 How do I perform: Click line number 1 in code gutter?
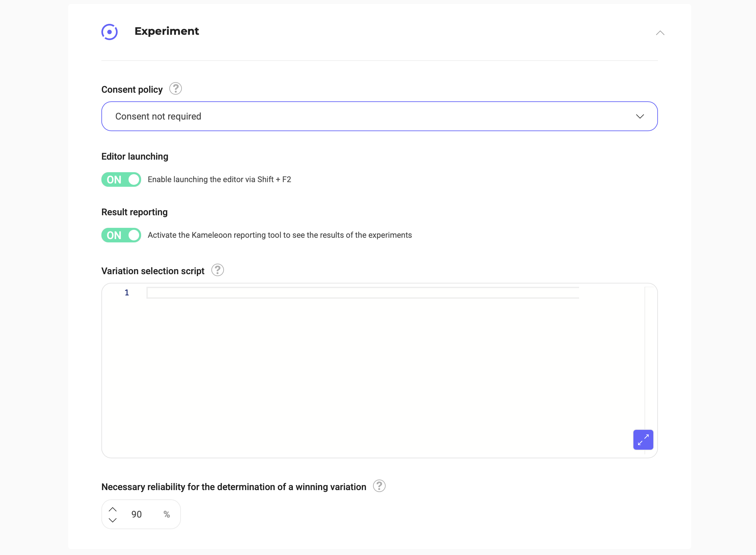tap(127, 293)
